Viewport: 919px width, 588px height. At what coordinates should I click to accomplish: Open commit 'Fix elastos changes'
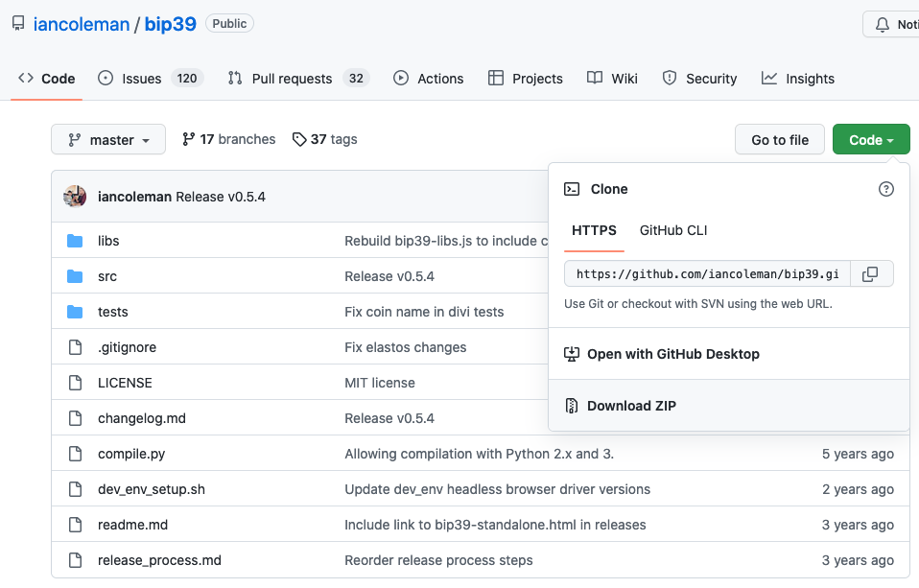406,347
